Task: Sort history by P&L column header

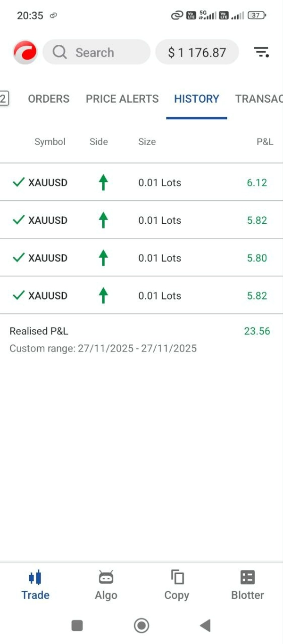Action: click(x=265, y=142)
